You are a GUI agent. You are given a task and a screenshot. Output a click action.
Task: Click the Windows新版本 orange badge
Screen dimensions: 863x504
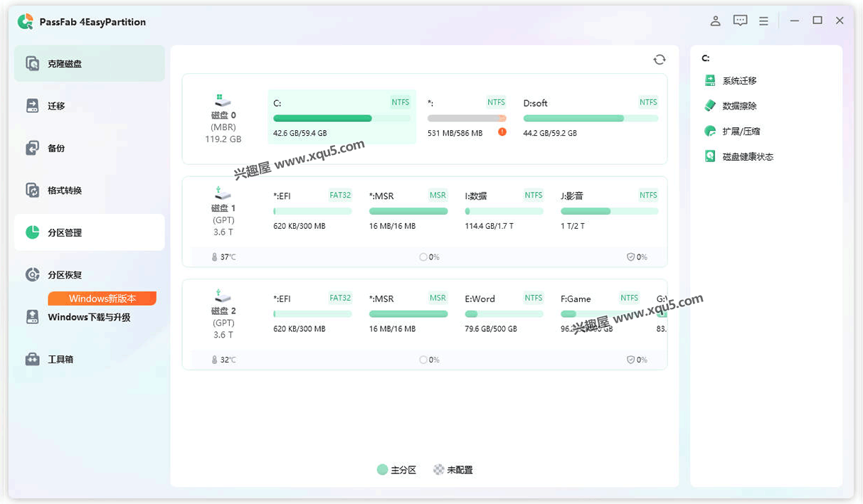[x=102, y=299]
